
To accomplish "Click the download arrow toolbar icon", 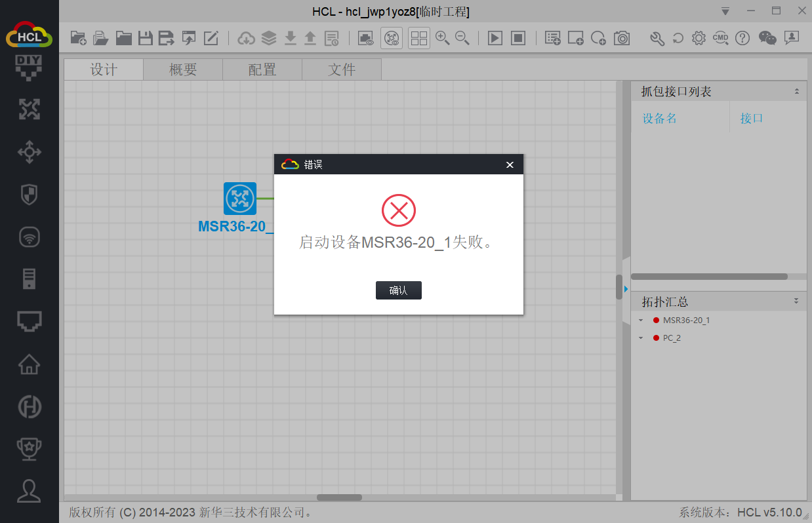I will (291, 38).
